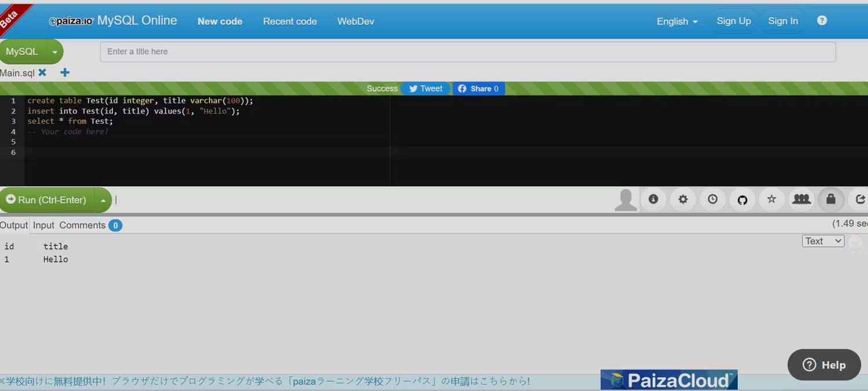The image size is (868, 391).
Task: Click the GitHub icon
Action: coord(742,200)
